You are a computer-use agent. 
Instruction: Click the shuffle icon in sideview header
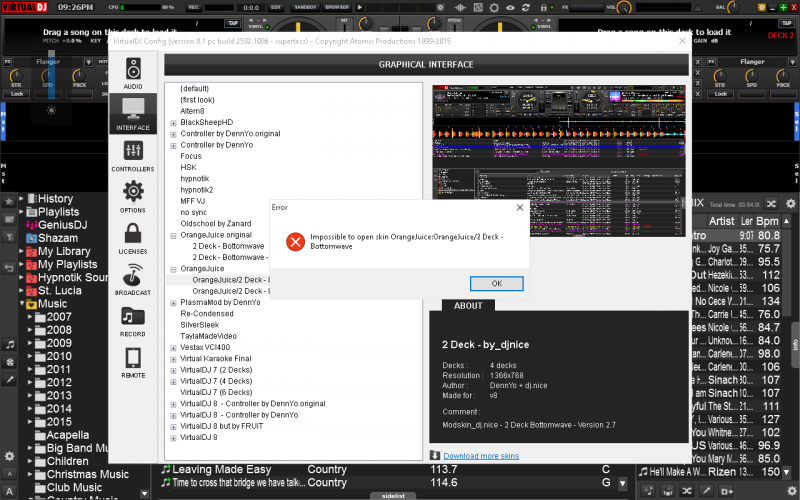pyautogui.click(x=771, y=204)
